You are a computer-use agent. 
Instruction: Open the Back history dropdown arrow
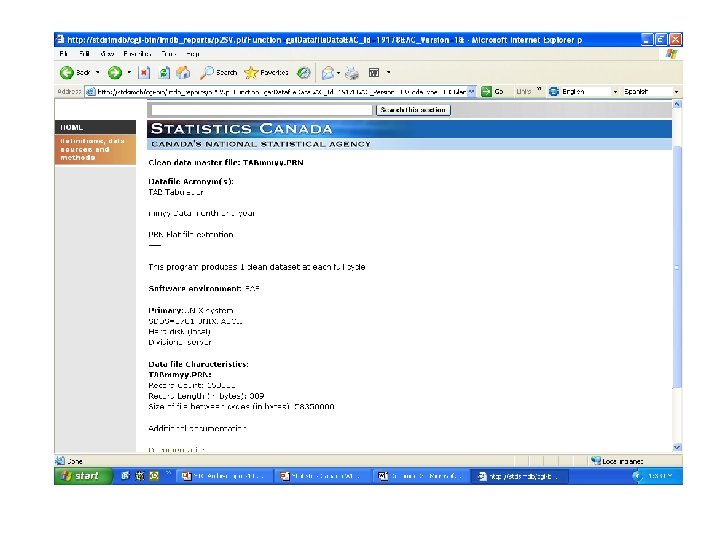[97, 73]
